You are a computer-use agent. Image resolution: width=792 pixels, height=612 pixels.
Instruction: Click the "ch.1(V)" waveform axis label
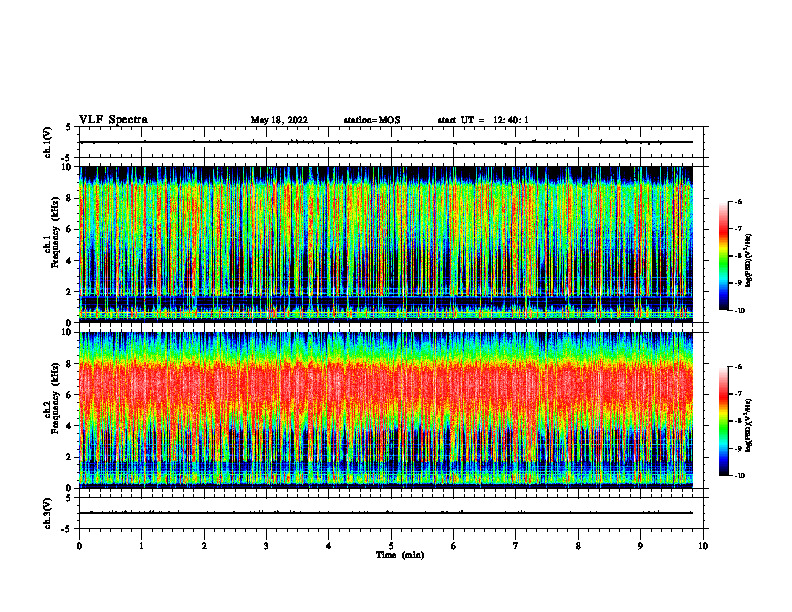coord(48,142)
